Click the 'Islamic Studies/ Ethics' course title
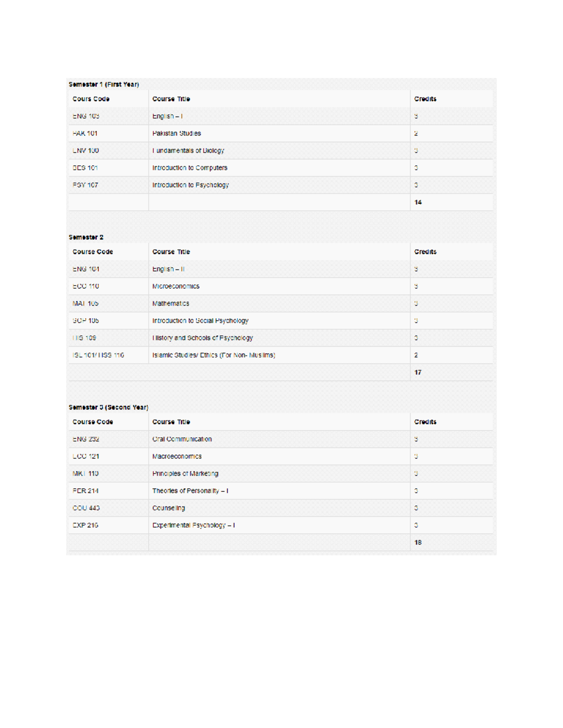Viewport: 563px width, 728px height. 213,355
